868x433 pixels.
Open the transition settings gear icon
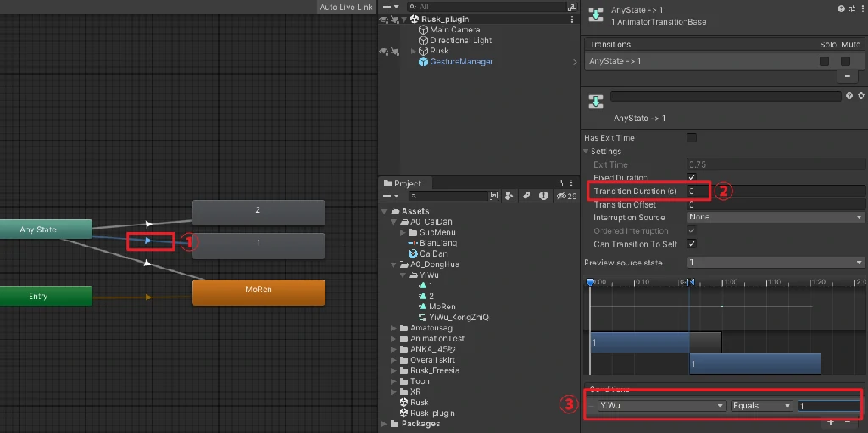click(860, 97)
